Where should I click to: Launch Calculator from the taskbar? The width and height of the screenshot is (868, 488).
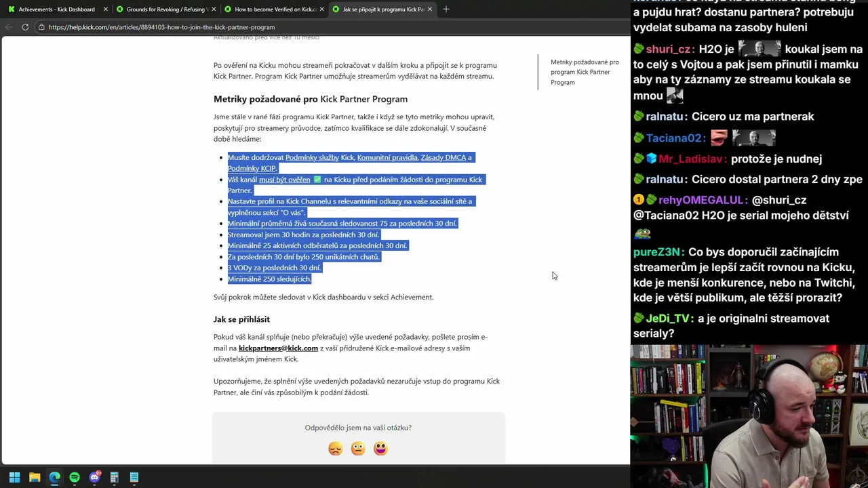coord(114,477)
